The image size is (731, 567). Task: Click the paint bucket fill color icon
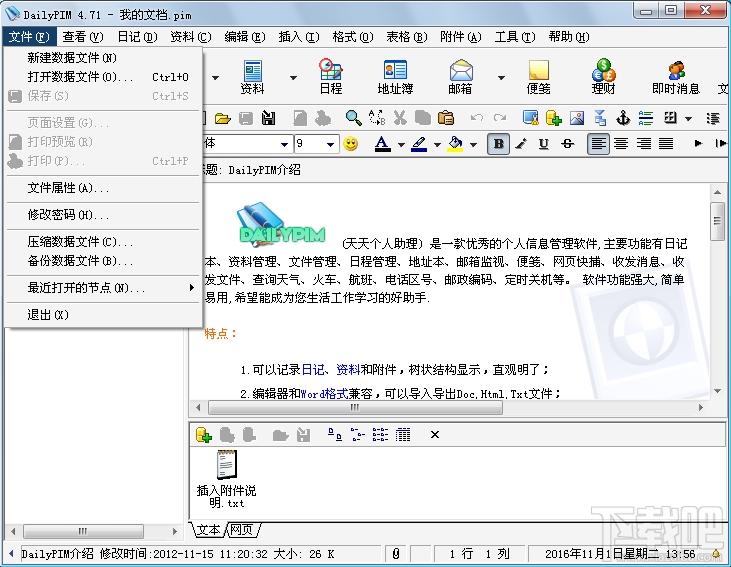[x=455, y=144]
